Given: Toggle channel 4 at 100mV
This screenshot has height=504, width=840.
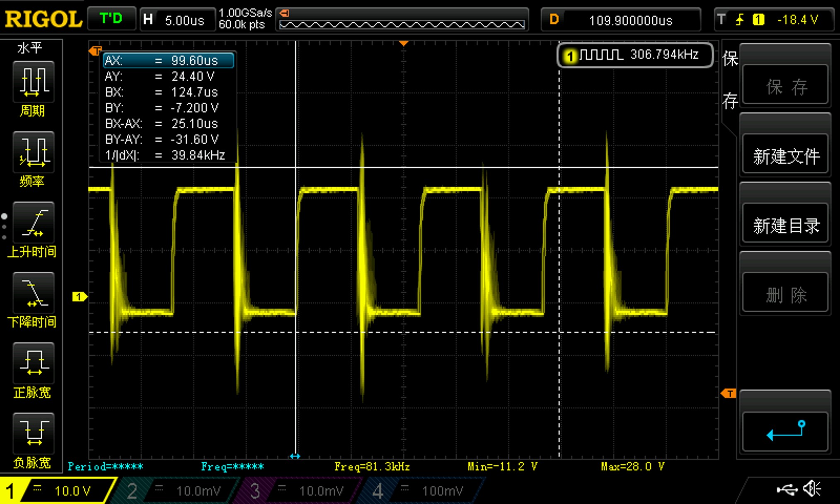Looking at the screenshot, I should (423, 491).
